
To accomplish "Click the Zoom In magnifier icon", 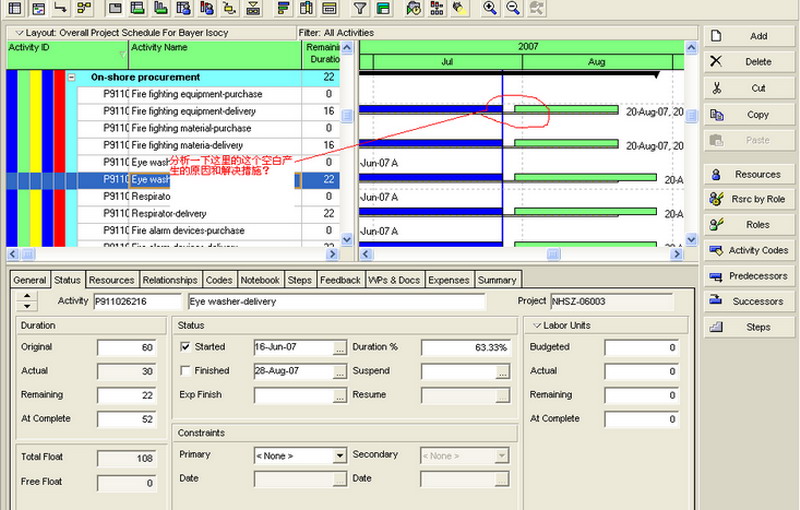I will [x=490, y=8].
